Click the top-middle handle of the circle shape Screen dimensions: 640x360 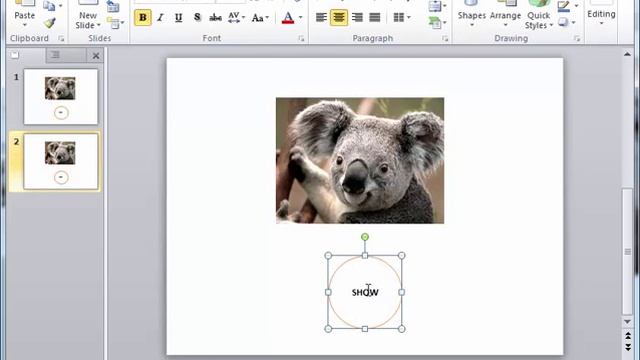click(x=365, y=256)
